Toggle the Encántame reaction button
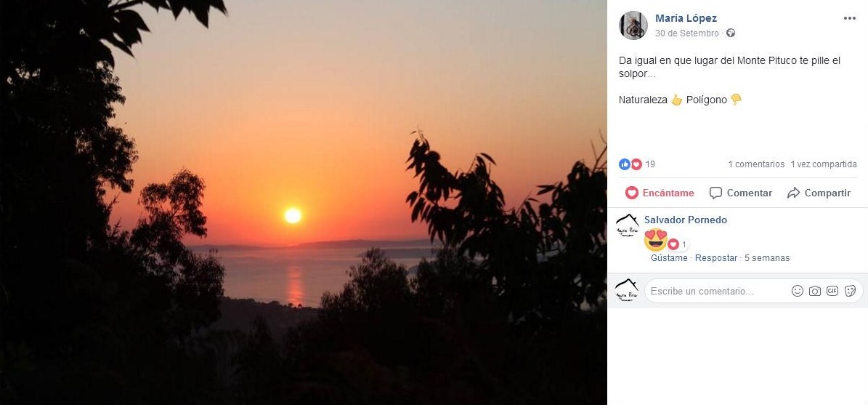 [x=660, y=193]
